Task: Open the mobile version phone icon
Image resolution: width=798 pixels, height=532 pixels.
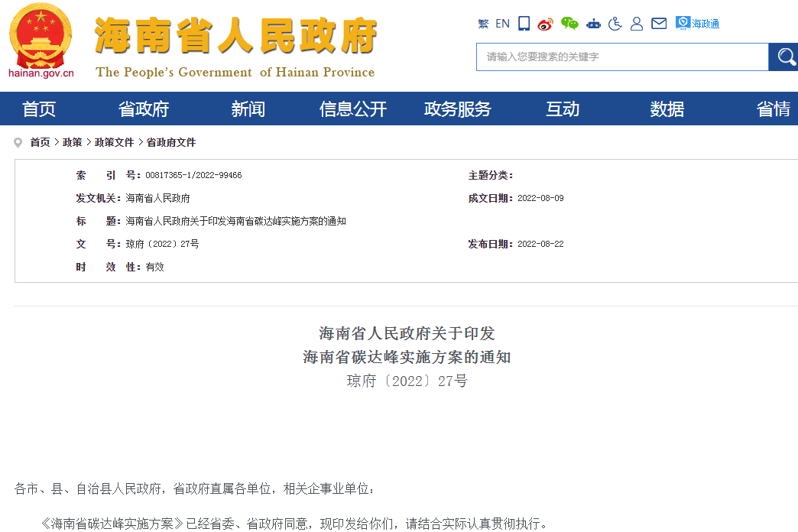Action: tap(523, 24)
